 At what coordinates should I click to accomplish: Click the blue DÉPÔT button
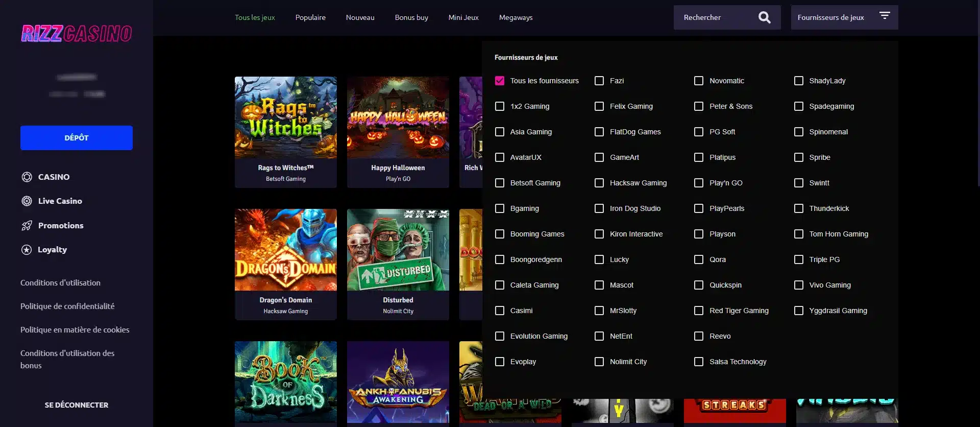(77, 138)
